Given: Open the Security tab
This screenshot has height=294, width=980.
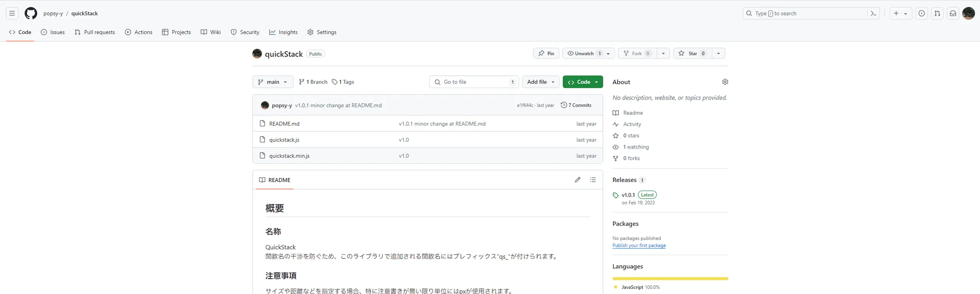Looking at the screenshot, I should click(245, 32).
